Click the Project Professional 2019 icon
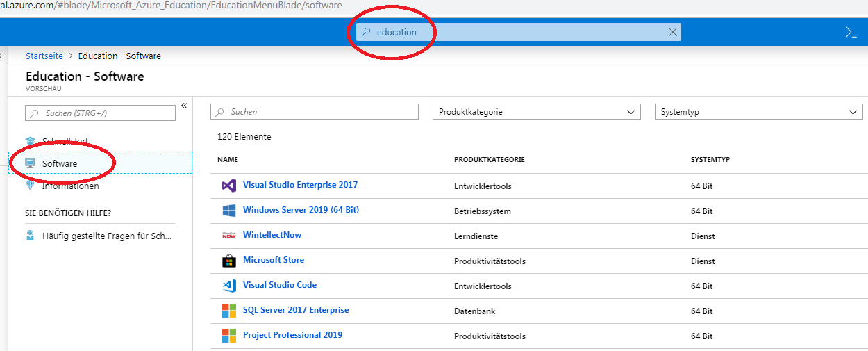The height and width of the screenshot is (351, 868). tap(229, 336)
